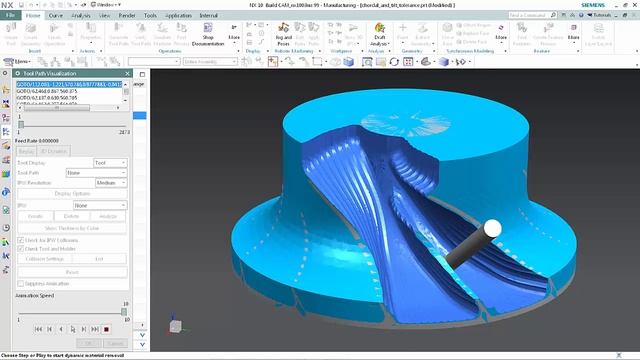
Task: Click Cancel in Tool Path Visualization
Action: click(x=116, y=343)
